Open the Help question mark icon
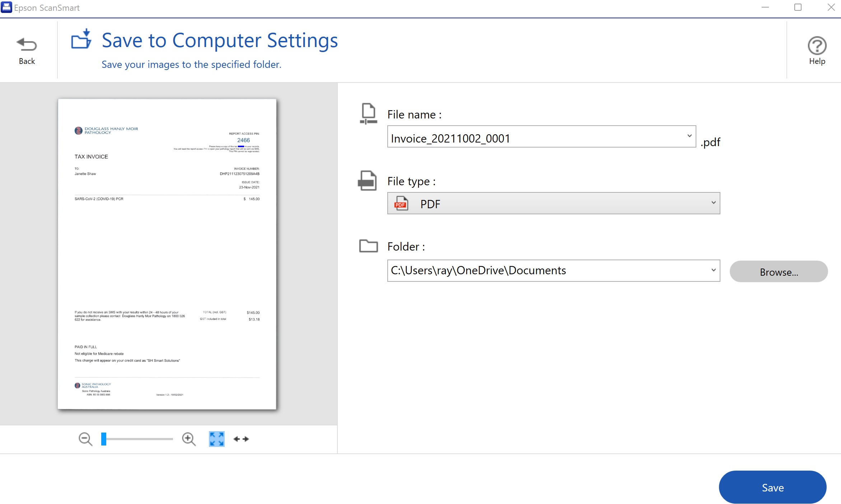841x504 pixels. [x=817, y=46]
